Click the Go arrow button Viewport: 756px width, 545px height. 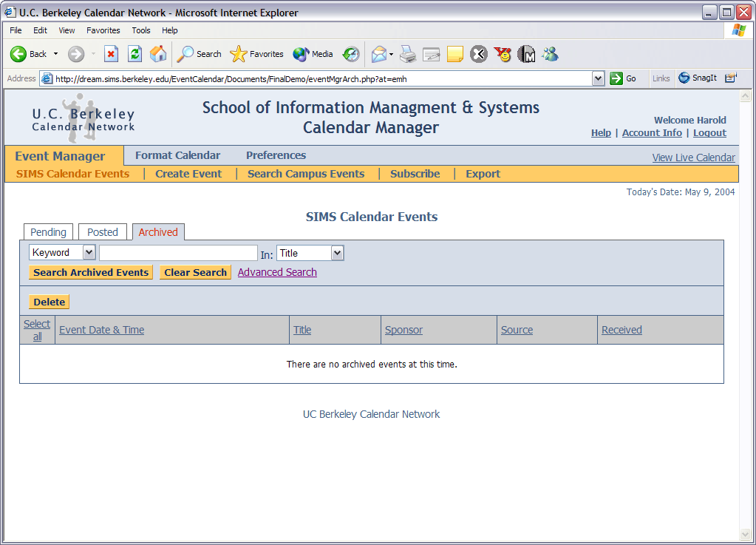coord(623,78)
